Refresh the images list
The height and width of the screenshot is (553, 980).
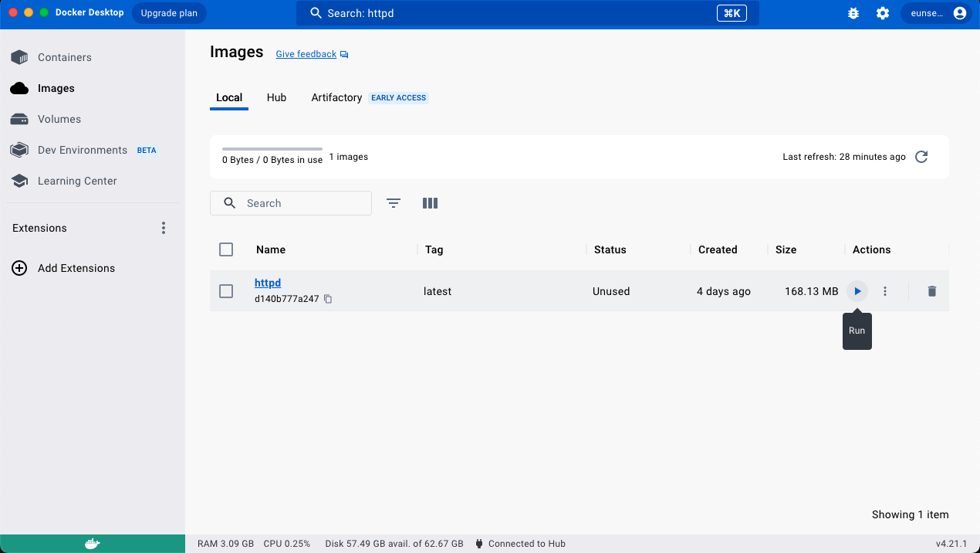tap(921, 157)
